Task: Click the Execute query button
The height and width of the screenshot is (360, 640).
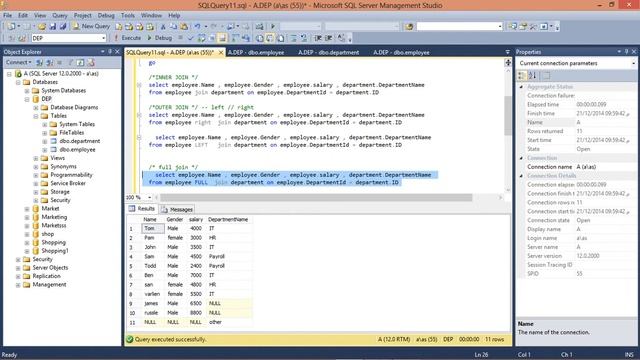Action: tap(127, 38)
